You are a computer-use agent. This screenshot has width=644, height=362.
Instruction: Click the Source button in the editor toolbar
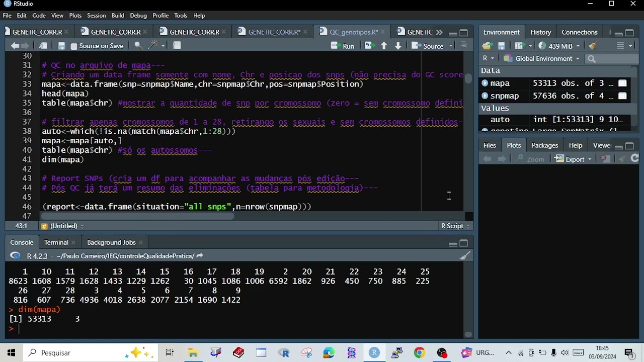coord(428,46)
